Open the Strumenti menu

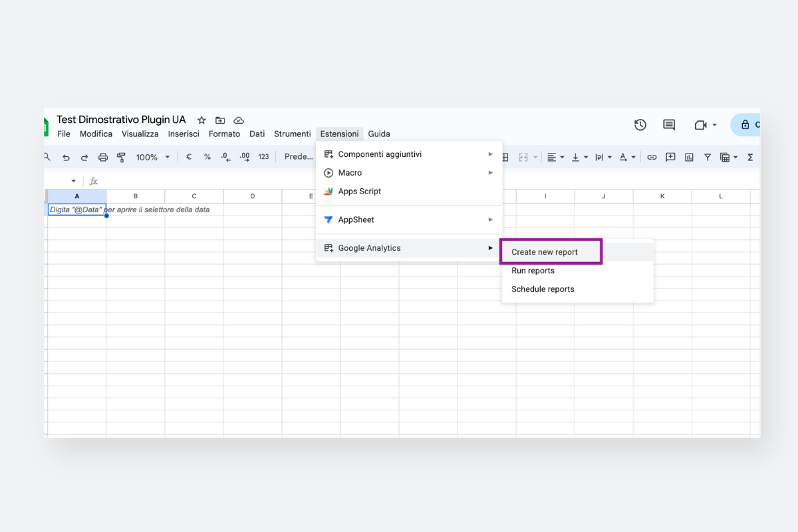pos(293,134)
